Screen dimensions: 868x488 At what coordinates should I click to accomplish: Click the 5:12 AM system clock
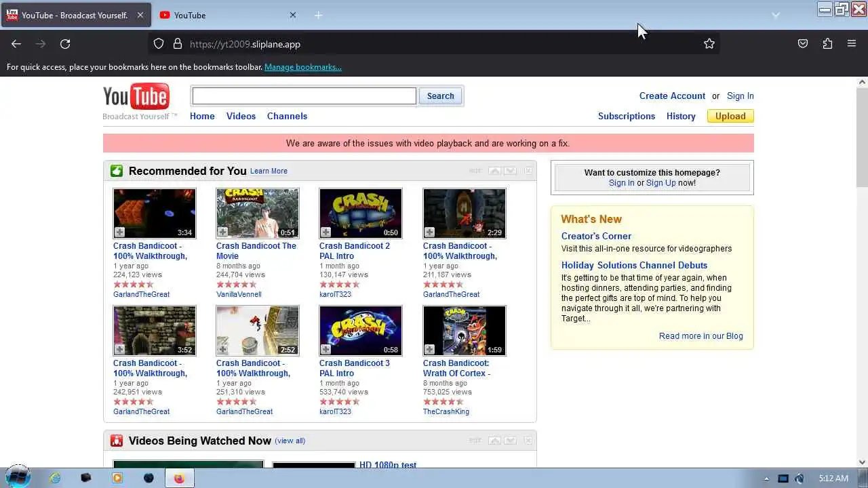click(x=833, y=479)
